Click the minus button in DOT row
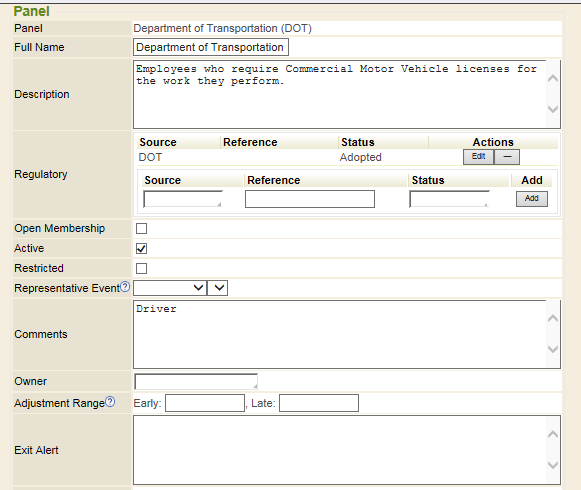Screen dimensions: 581x490 (x=507, y=157)
